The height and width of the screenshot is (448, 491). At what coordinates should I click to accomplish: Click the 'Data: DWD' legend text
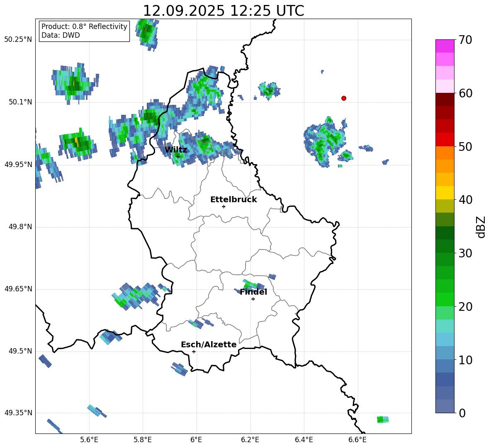(61, 35)
